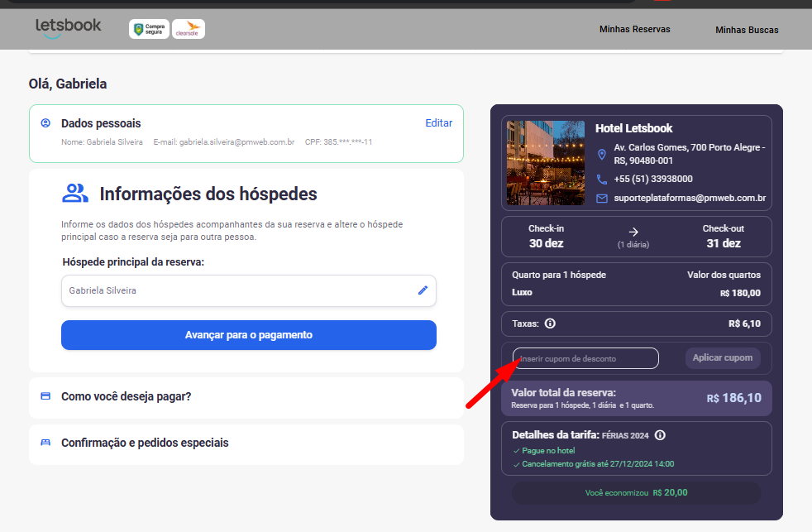812x532 pixels.
Task: Click the credit card icon
Action: 45,396
